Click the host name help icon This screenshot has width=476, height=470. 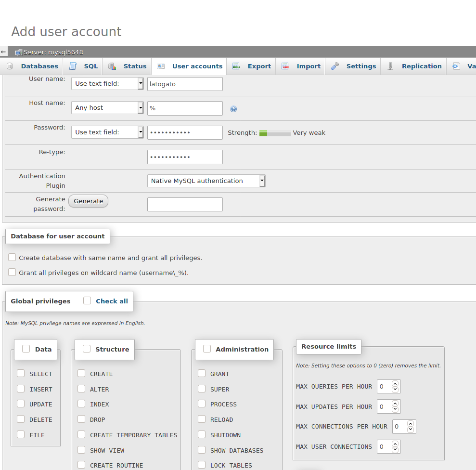click(x=233, y=109)
